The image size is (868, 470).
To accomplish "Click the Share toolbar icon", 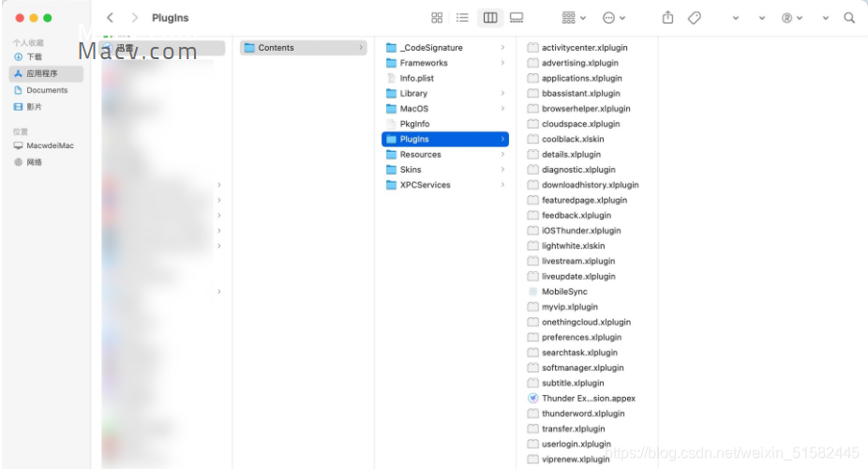I will click(668, 18).
